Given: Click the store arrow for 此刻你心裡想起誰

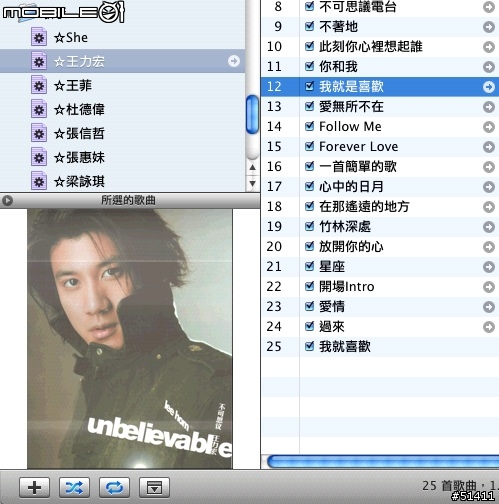Looking at the screenshot, I should click(489, 47).
